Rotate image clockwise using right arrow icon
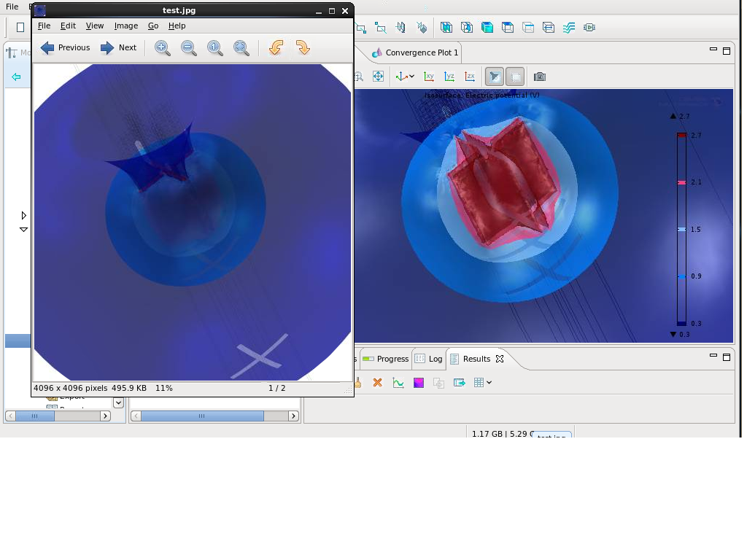Image resolution: width=747 pixels, height=560 pixels. [x=303, y=48]
